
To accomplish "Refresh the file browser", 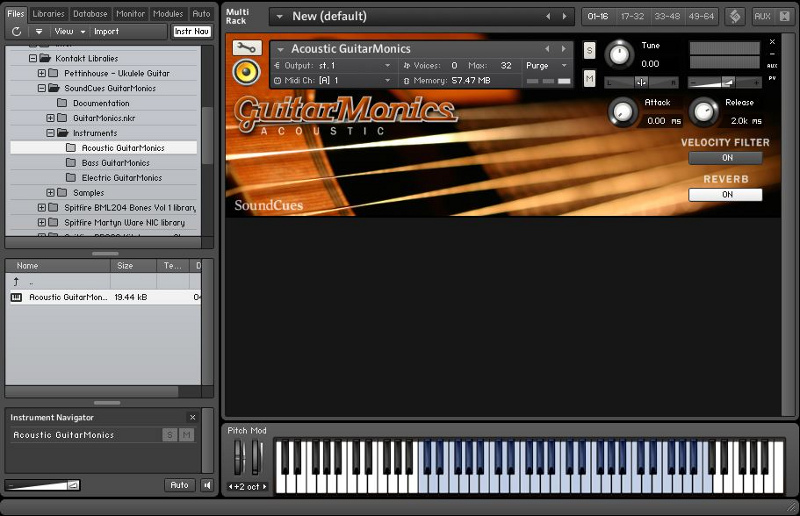I will pos(16,32).
